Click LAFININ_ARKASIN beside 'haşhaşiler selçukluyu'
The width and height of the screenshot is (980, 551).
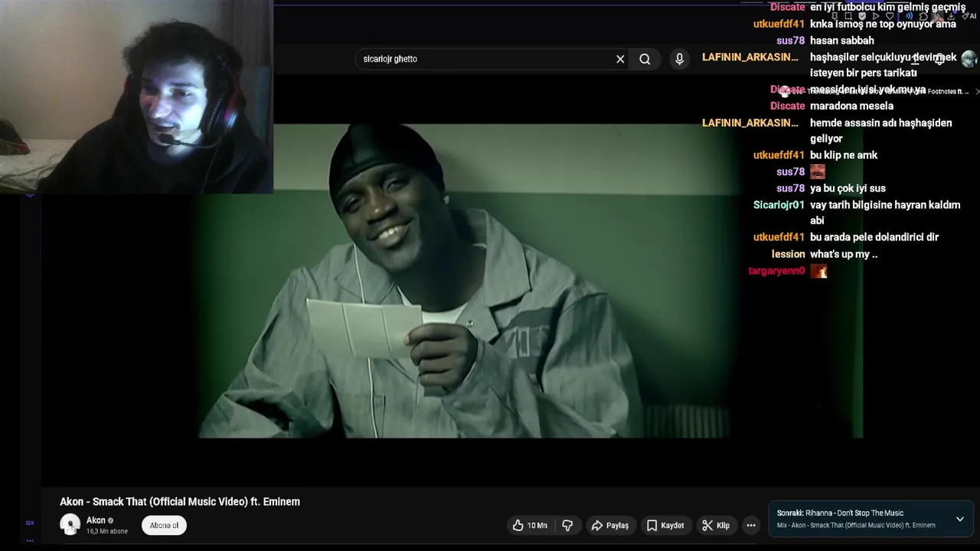point(750,57)
